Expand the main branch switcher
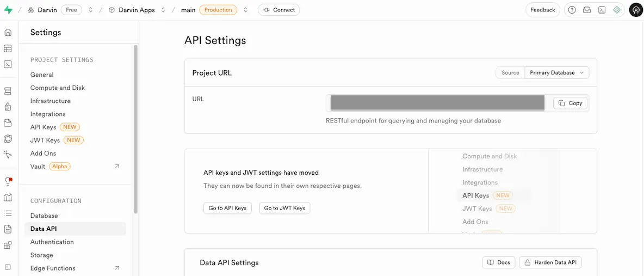Viewport: 644px width, 276px height. click(246, 10)
